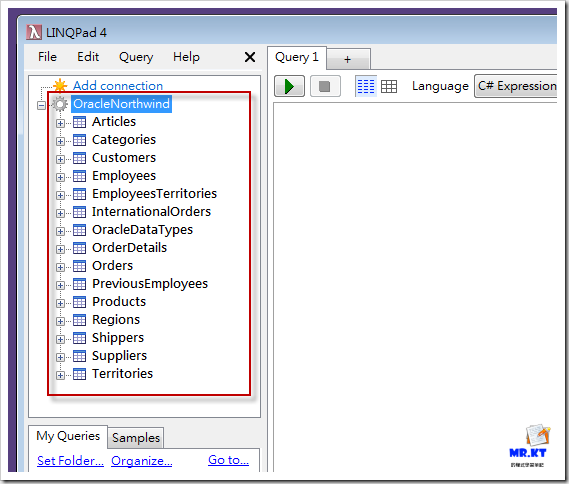Expand the Territories table node
This screenshot has height=484, width=569.
pos(61,376)
